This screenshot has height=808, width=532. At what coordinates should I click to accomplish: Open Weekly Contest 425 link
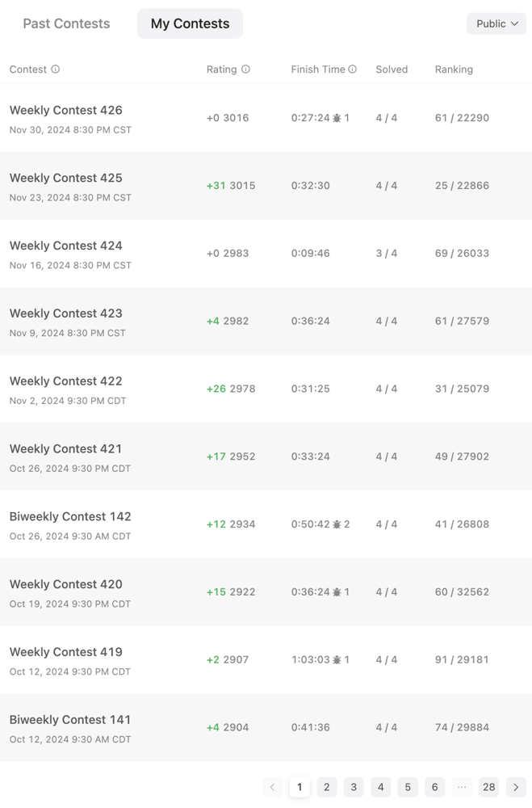click(66, 178)
